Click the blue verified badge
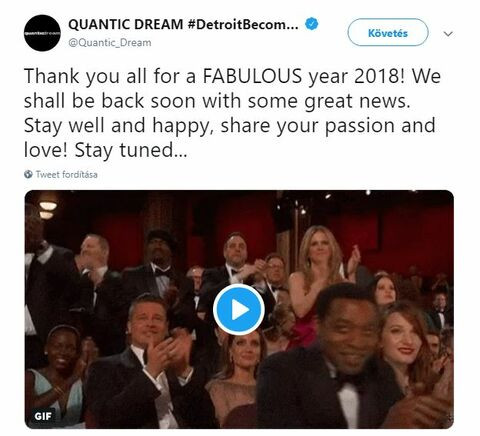 312,24
